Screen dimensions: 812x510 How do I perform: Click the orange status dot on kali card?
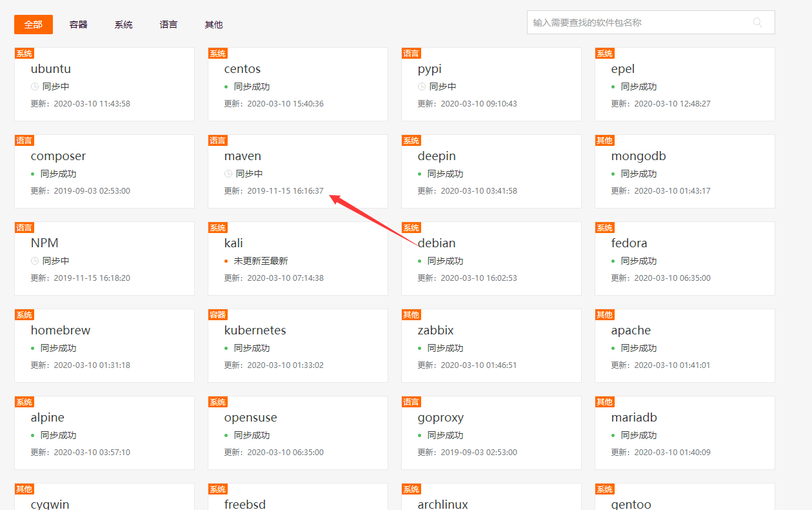point(226,261)
